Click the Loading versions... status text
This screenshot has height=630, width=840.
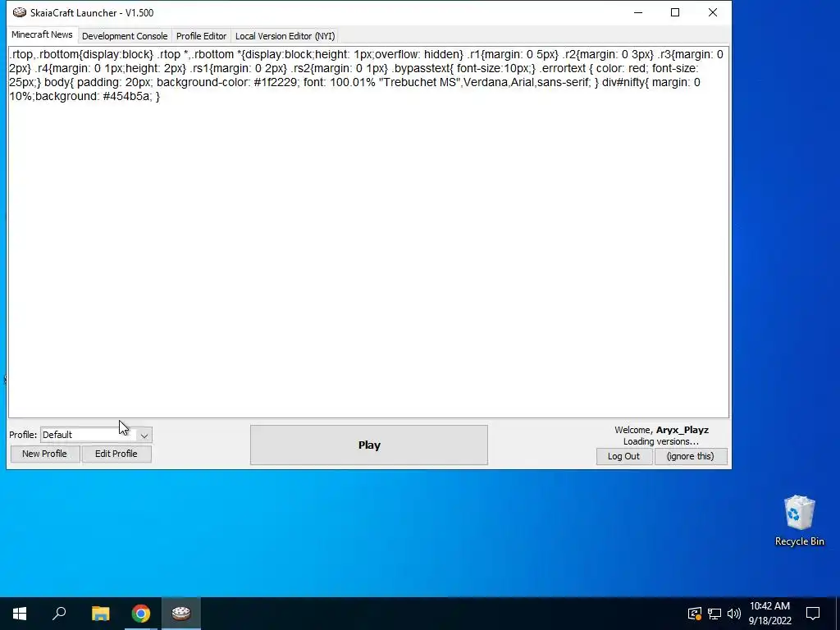pyautogui.click(x=661, y=441)
